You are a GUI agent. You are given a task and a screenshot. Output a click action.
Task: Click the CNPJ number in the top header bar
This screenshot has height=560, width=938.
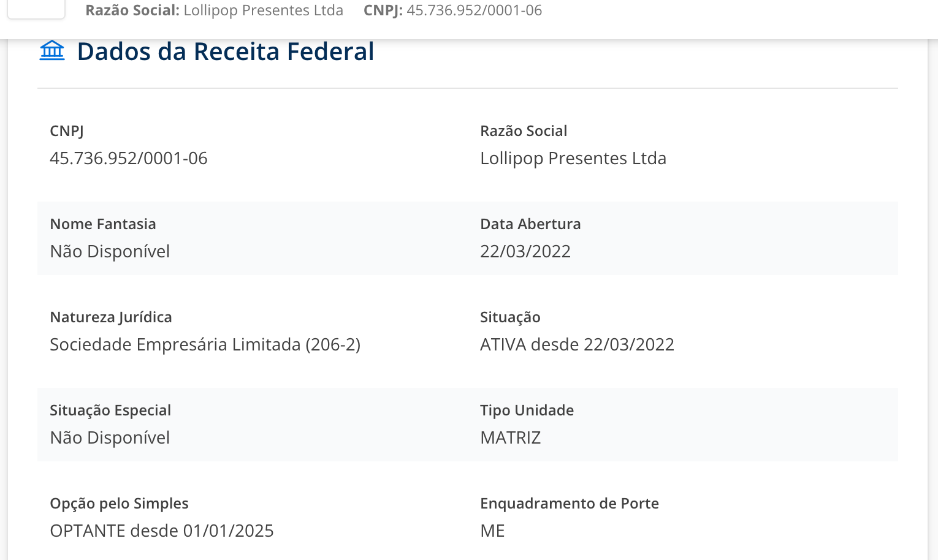tap(474, 10)
